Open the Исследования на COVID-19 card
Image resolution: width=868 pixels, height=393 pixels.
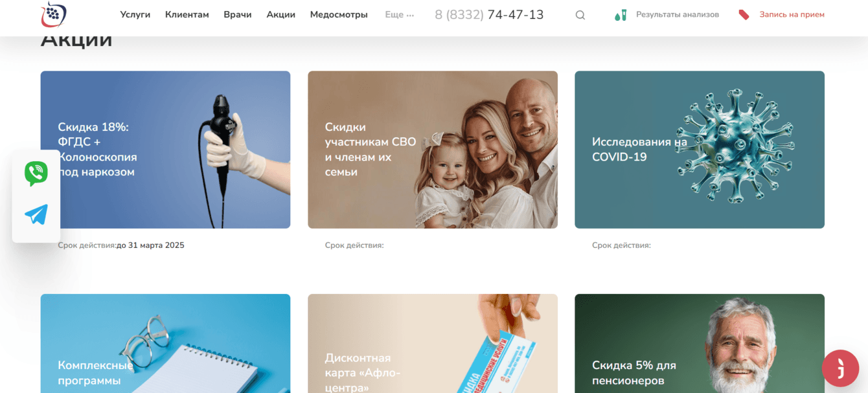[700, 150]
